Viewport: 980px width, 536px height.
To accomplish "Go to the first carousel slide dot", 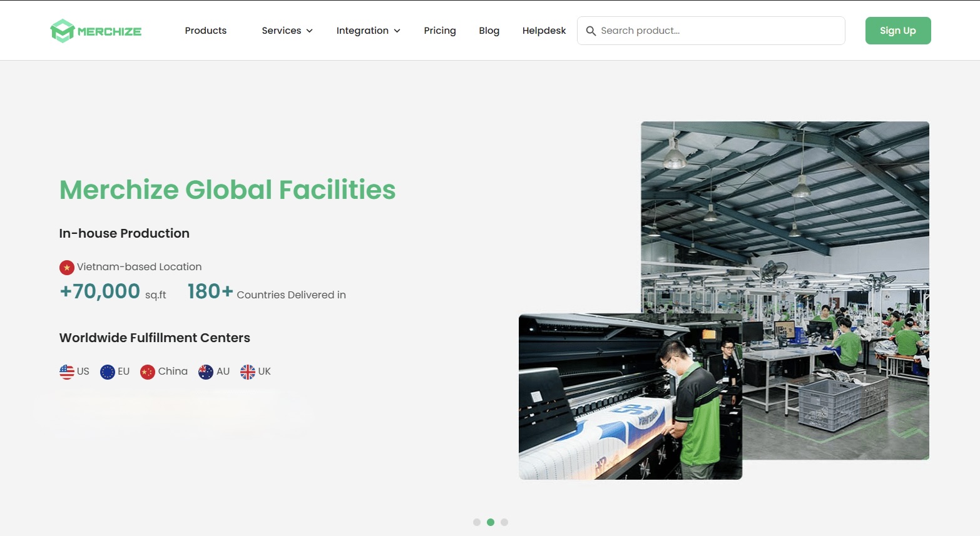I will 477,522.
